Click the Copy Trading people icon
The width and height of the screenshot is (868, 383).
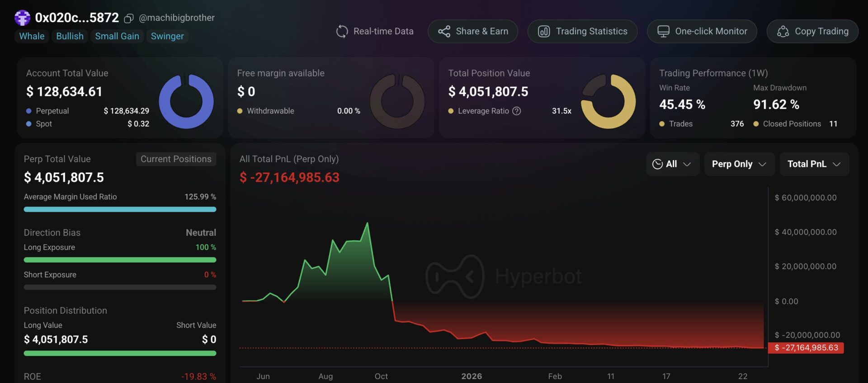[783, 31]
